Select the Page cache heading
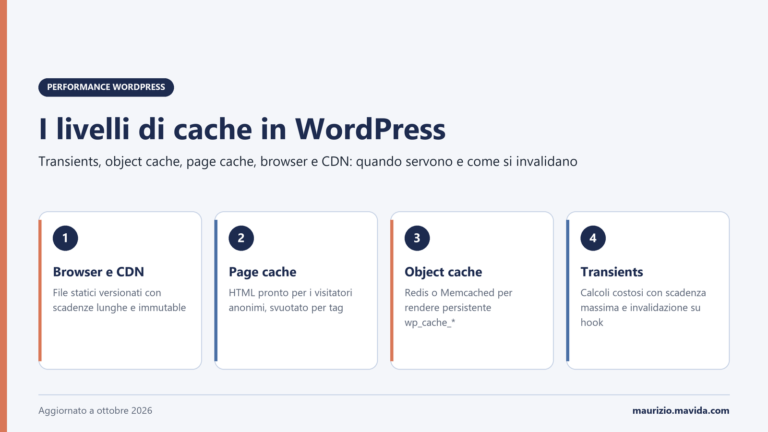 pos(262,272)
